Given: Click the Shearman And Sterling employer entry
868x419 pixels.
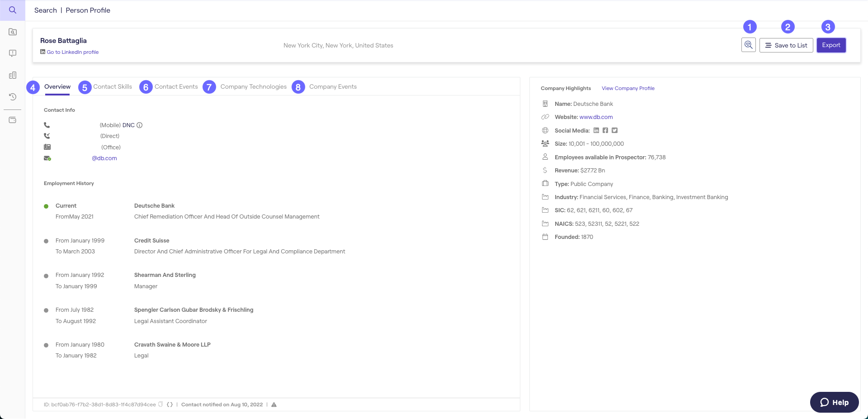Looking at the screenshot, I should [165, 275].
